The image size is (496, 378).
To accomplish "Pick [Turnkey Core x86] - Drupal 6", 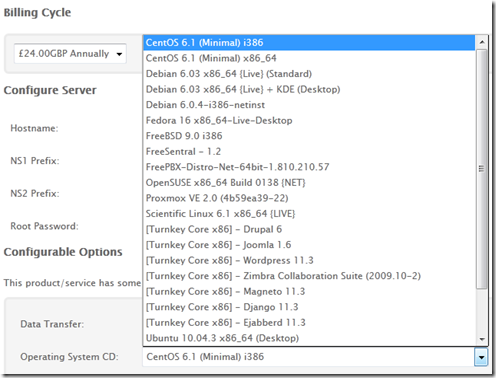I will pos(309,229).
